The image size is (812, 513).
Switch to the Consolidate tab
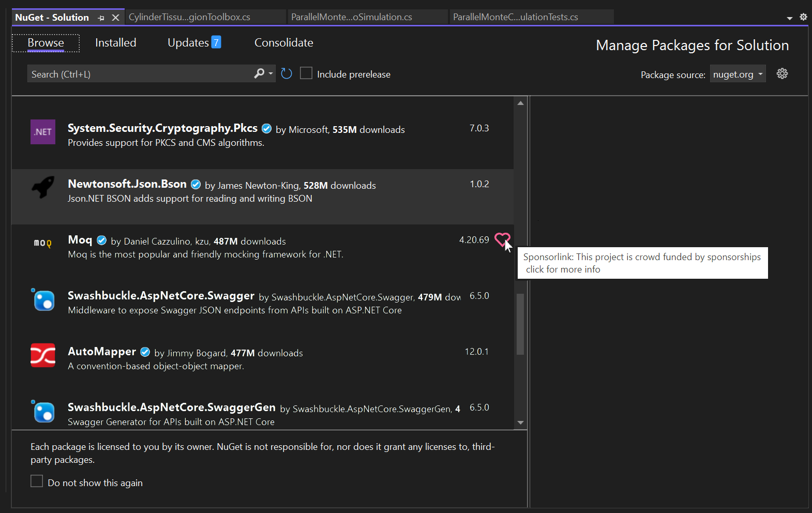click(284, 43)
